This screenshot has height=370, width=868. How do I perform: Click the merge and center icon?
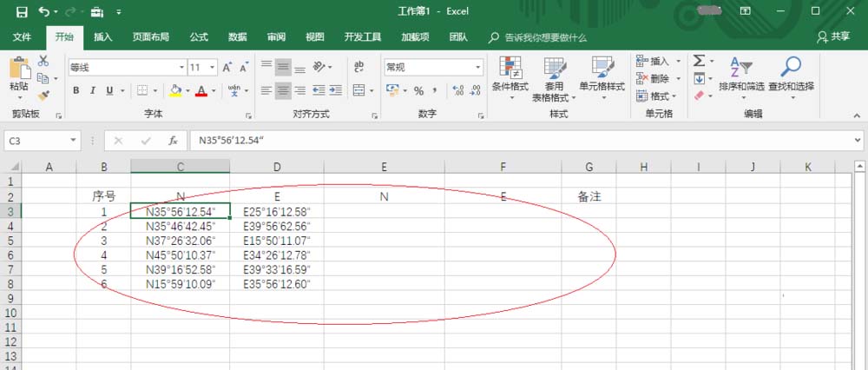pyautogui.click(x=359, y=90)
